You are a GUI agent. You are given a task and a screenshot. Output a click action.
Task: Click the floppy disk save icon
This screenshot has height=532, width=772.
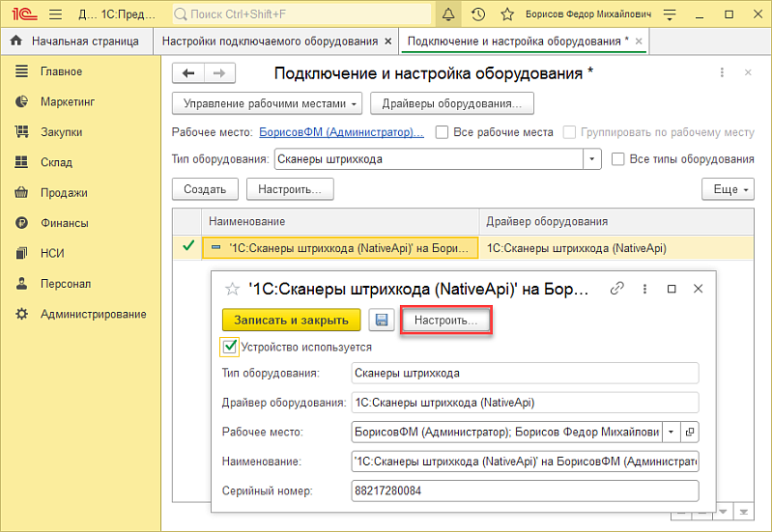coord(382,320)
